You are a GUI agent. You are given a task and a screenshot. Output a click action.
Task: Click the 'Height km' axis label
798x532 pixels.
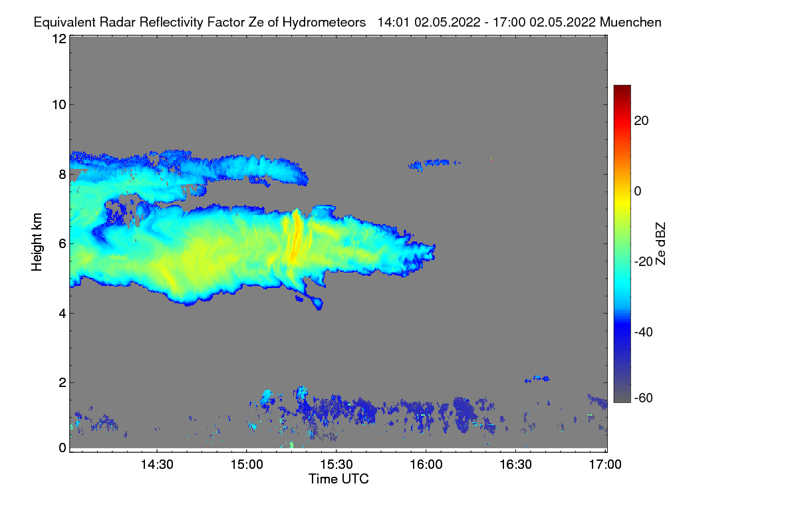[x=38, y=242]
